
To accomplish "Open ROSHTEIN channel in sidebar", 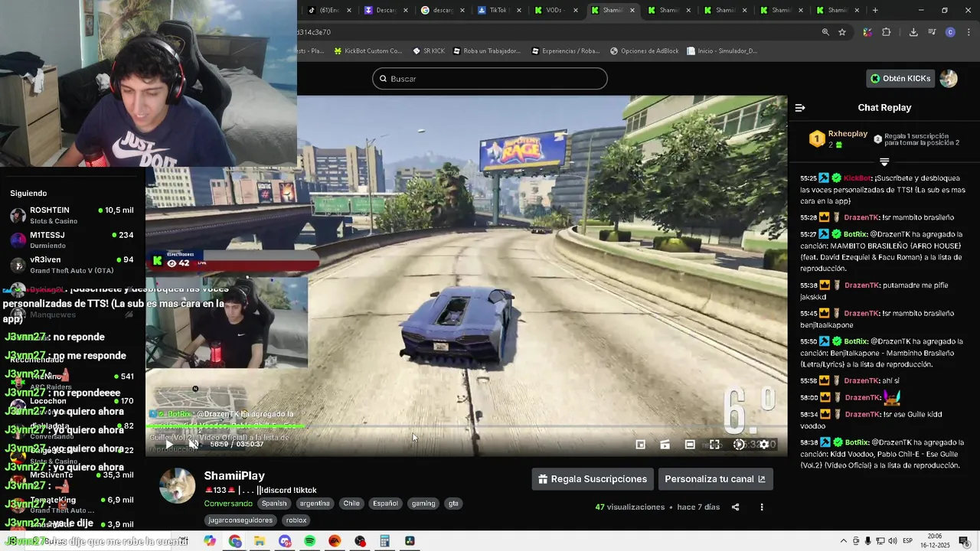I will [72, 215].
